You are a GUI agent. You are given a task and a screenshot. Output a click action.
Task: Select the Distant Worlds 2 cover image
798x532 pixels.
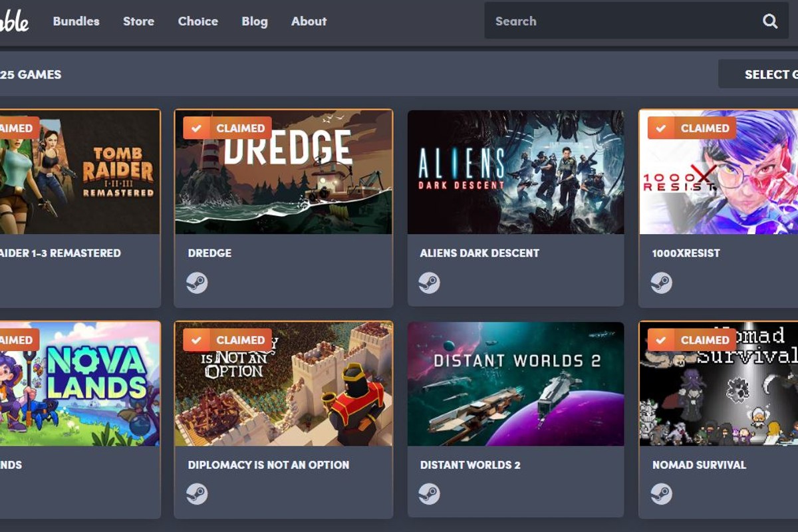(516, 384)
